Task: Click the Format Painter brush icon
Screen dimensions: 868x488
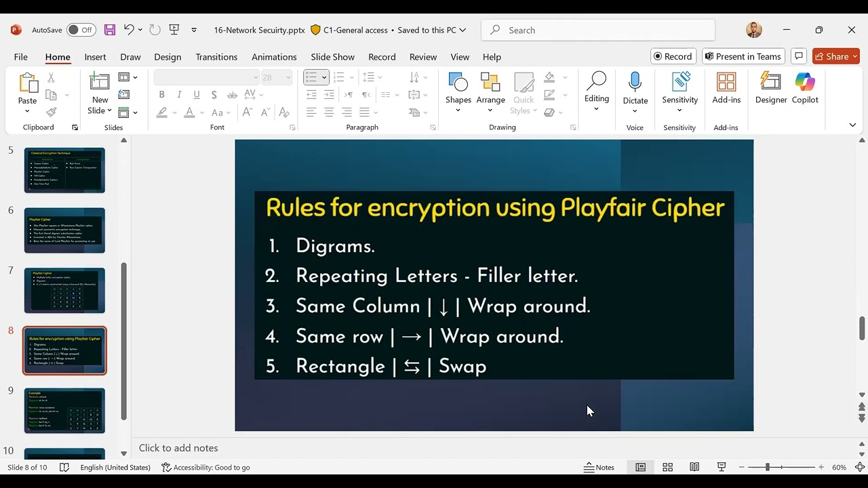Action: 51,112
